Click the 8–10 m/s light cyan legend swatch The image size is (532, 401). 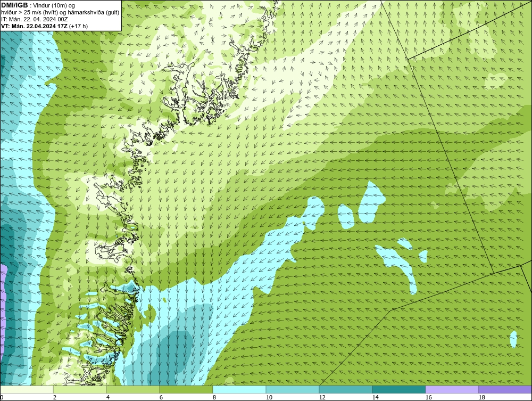pyautogui.click(x=239, y=389)
